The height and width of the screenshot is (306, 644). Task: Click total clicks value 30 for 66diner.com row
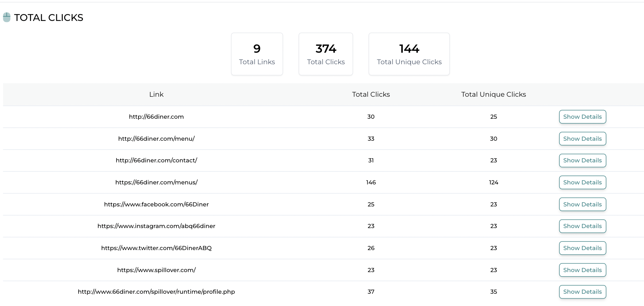coord(371,117)
